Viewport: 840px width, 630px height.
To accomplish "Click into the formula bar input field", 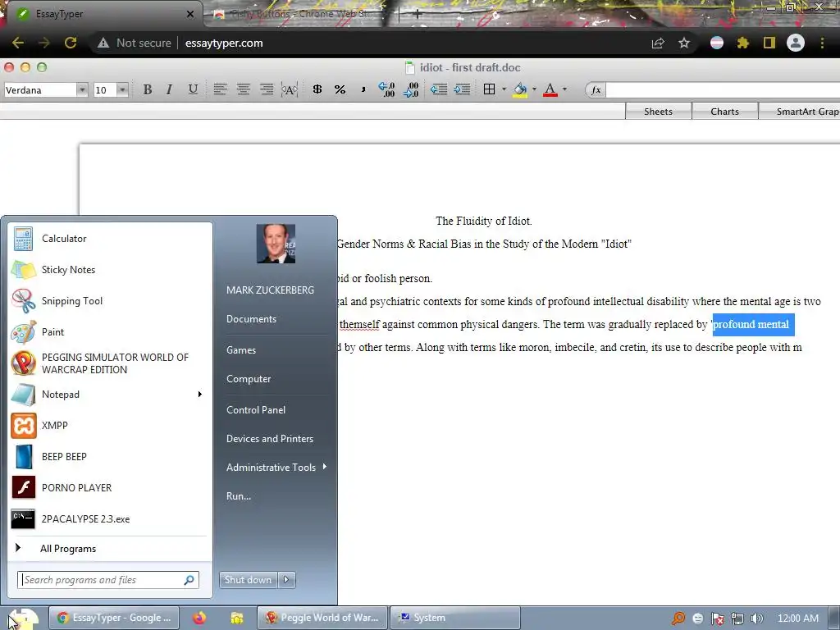I will (723, 90).
